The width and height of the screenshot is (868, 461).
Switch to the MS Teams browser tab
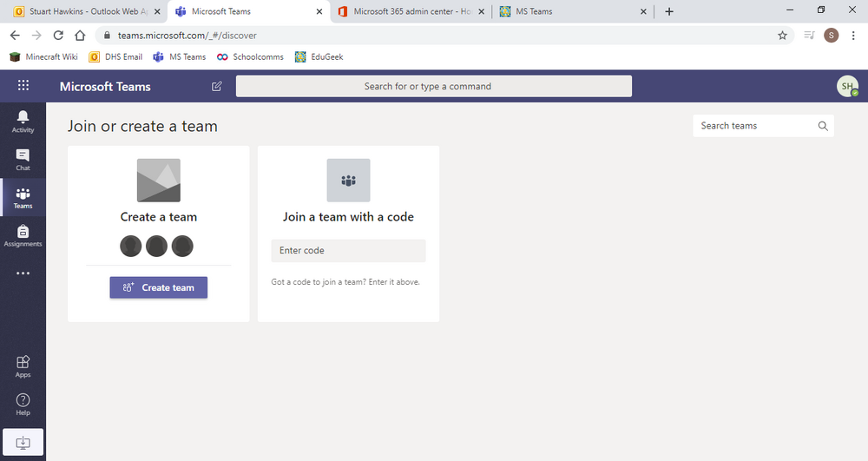[x=573, y=11]
